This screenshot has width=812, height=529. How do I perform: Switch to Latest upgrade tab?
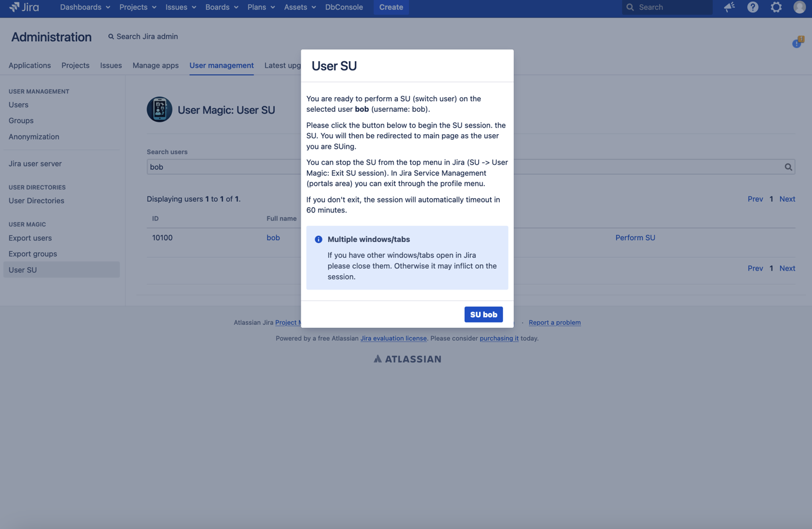[282, 65]
